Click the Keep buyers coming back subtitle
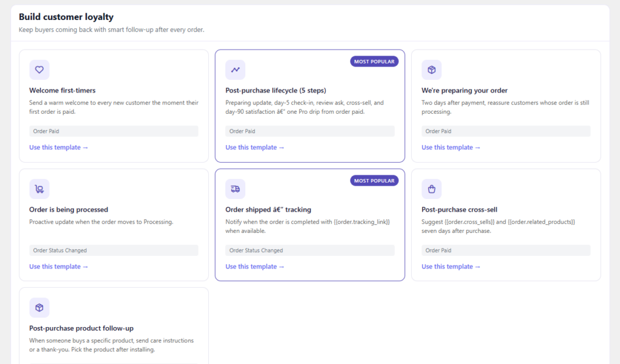This screenshot has width=620, height=364. click(111, 30)
